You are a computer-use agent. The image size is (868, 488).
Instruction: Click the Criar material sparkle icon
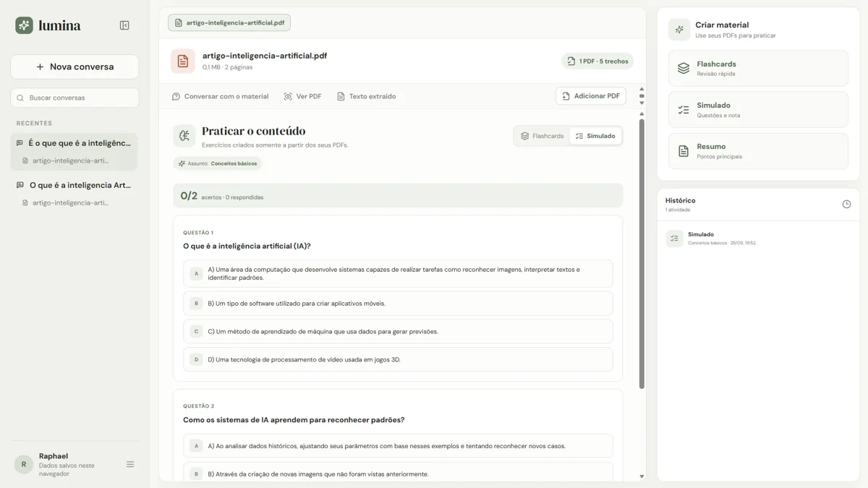679,30
